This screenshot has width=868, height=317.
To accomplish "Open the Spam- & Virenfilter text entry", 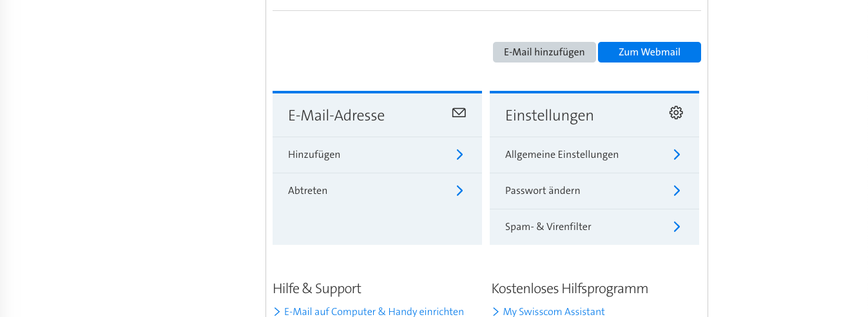I will coord(548,227).
